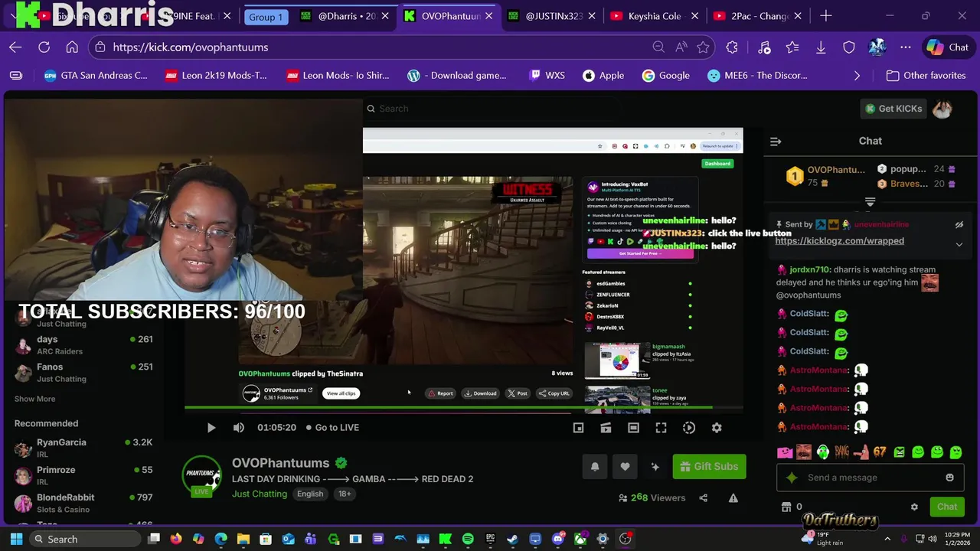Screen dimensions: 980x551
Task: Open Spotify from the taskbar
Action: point(468,540)
